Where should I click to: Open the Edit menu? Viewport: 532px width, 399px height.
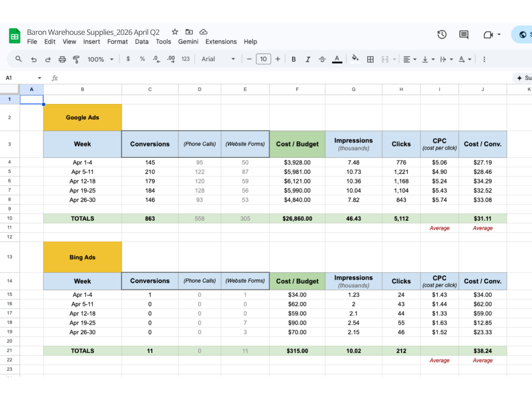(x=49, y=42)
